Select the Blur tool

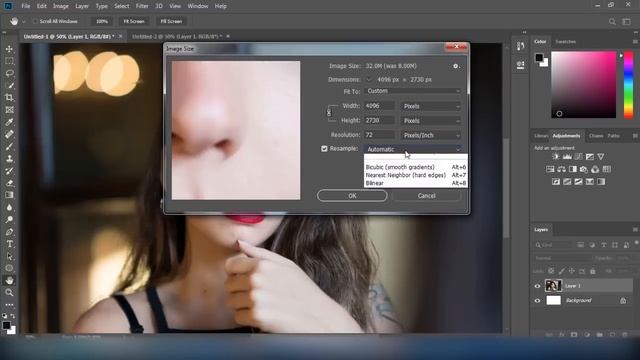click(x=9, y=207)
